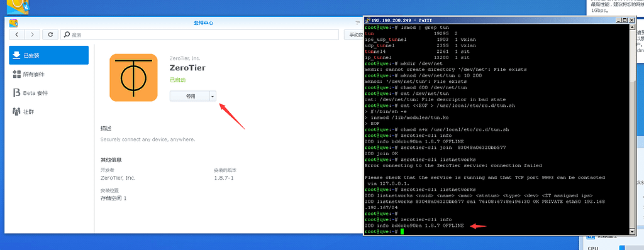Click the Package Center window title icon
Screen dimensions: 644x250
tap(14, 23)
